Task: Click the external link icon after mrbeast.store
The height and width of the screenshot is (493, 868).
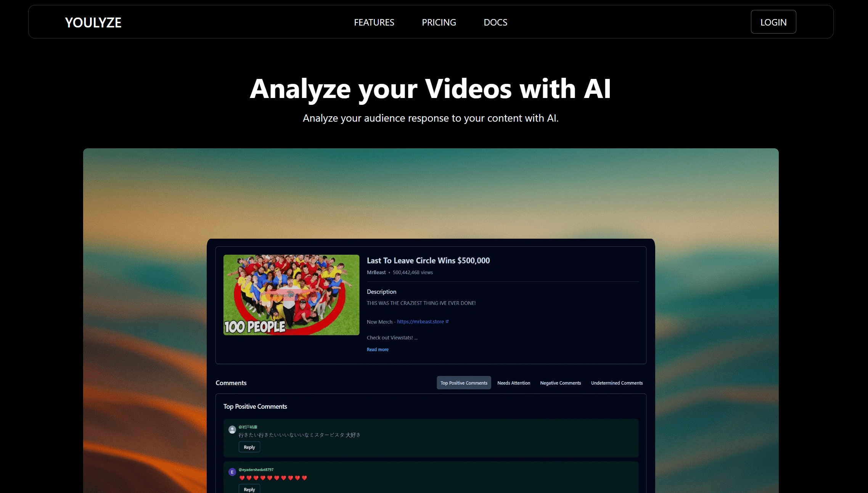Action: point(447,321)
